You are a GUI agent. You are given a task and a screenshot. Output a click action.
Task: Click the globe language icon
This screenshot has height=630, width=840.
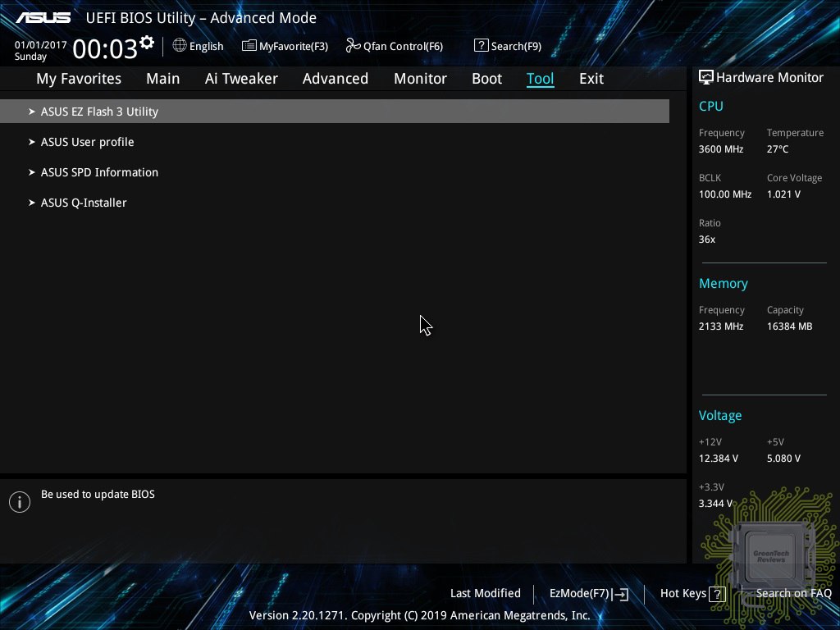click(180, 46)
